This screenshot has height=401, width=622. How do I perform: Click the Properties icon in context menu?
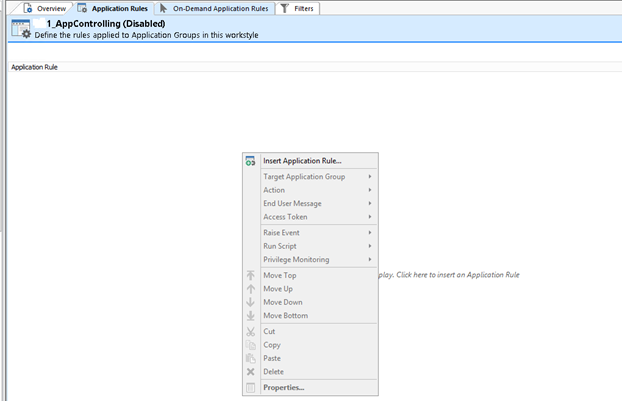pos(250,388)
